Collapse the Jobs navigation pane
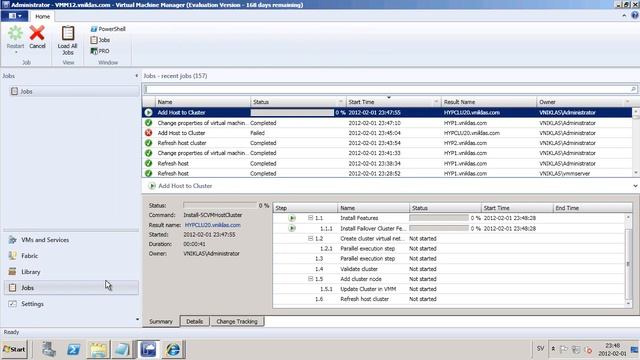640x360 pixels. tap(136, 76)
